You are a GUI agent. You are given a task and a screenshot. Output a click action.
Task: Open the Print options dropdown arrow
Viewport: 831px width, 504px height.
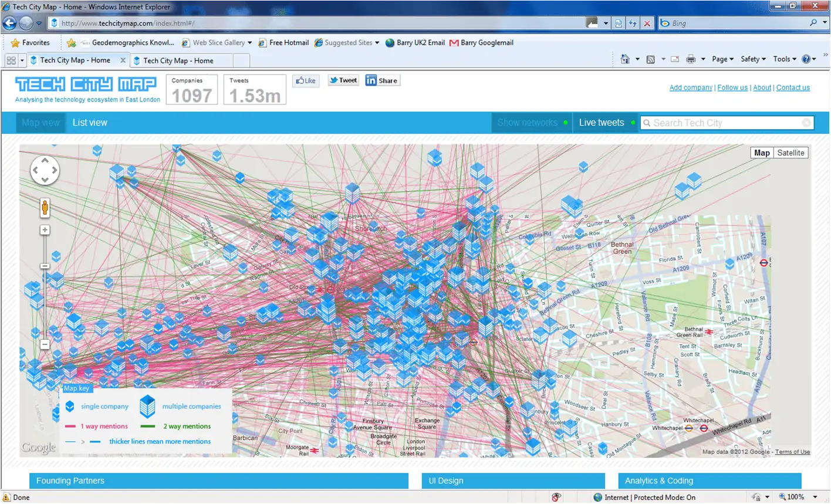tap(702, 59)
